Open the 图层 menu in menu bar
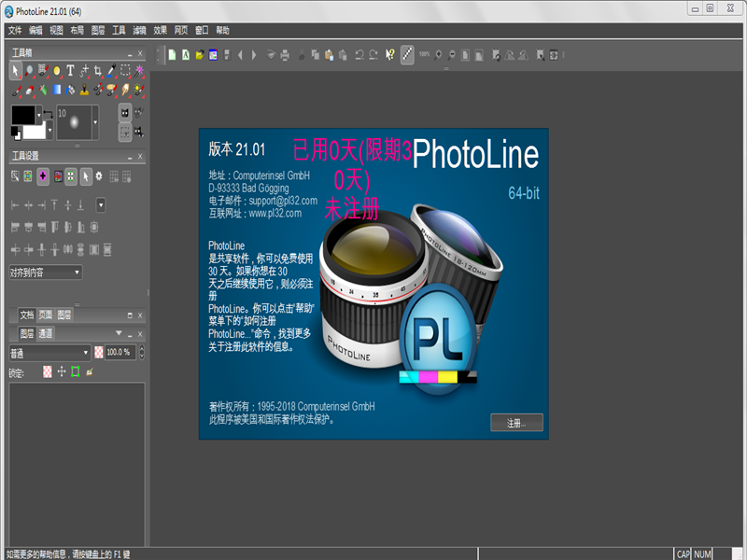This screenshot has width=747, height=560. tap(98, 31)
